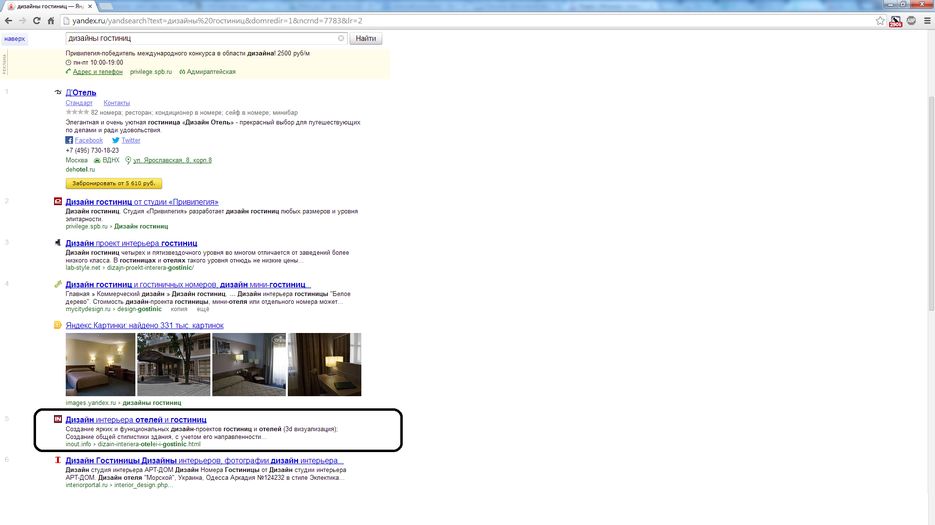Click 'Забронировать от 5 610 руб.' button
Viewport: 935px width, 525px height.
pos(113,183)
